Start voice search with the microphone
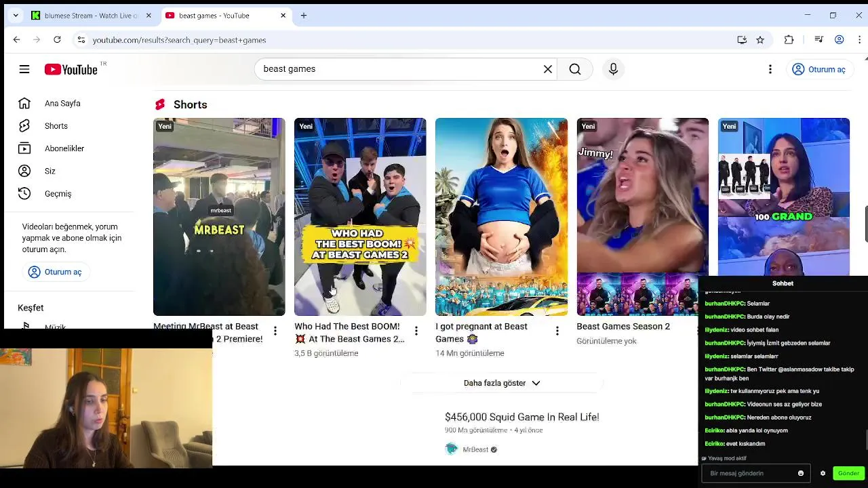This screenshot has width=868, height=488. [613, 69]
